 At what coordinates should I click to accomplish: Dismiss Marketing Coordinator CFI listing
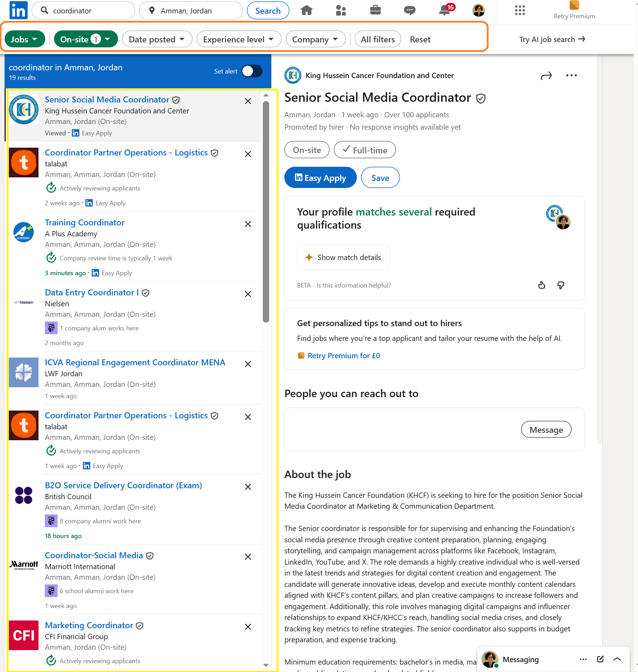point(248,627)
